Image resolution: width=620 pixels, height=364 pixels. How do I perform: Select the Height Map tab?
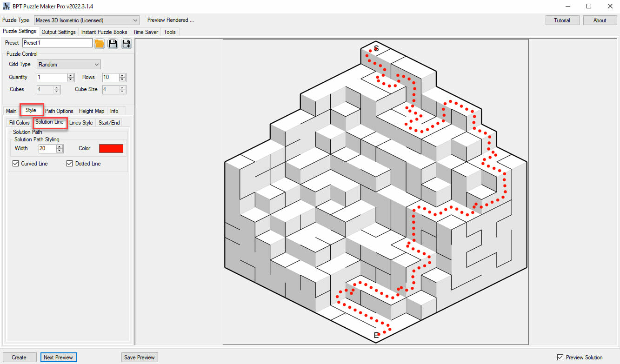pyautogui.click(x=91, y=111)
